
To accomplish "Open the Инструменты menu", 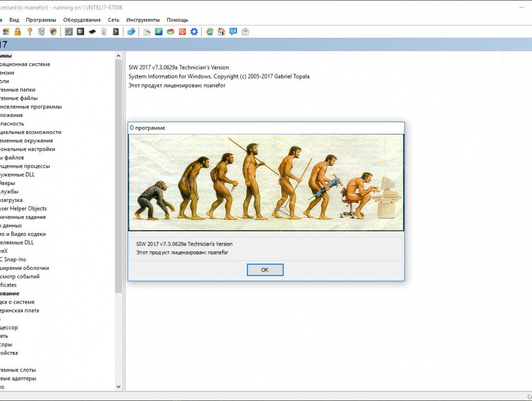I will tap(143, 19).
